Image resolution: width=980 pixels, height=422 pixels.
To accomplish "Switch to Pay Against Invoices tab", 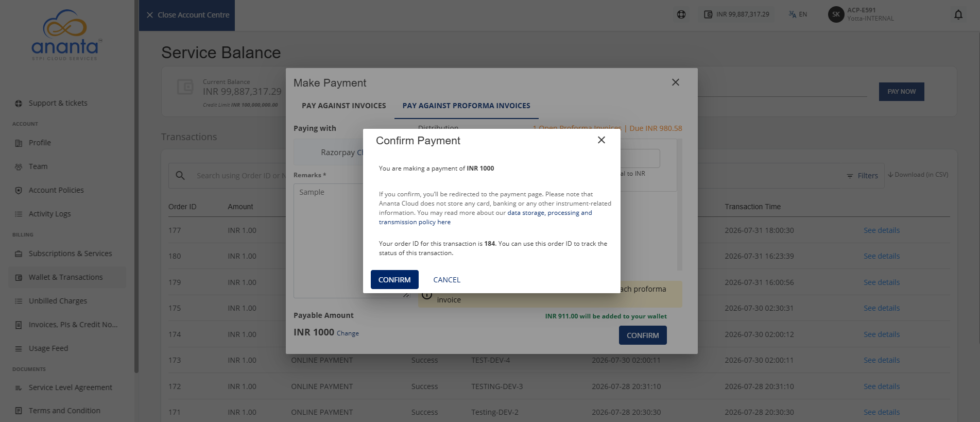I will click(x=344, y=106).
